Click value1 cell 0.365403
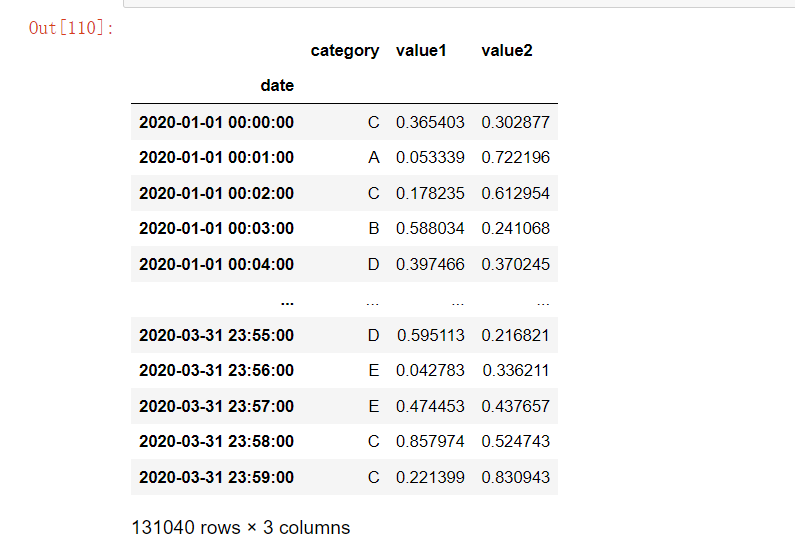The image size is (795, 541). [430, 122]
